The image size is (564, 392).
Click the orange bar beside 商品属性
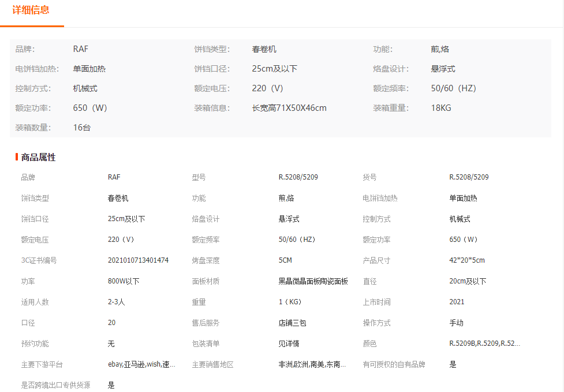pyautogui.click(x=17, y=157)
